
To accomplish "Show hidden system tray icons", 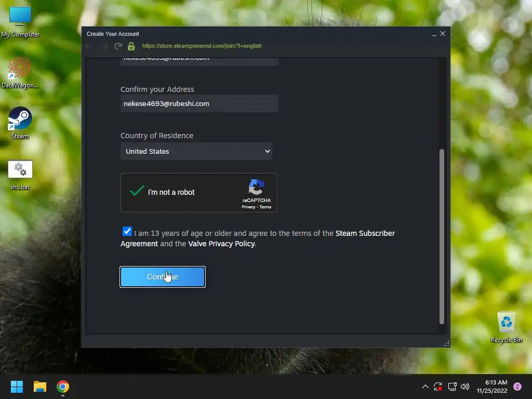I will coord(425,387).
